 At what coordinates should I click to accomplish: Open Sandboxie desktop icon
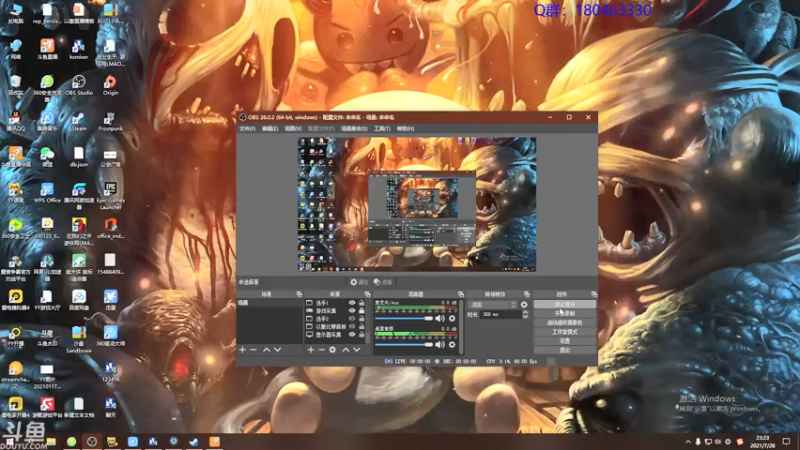[79, 339]
